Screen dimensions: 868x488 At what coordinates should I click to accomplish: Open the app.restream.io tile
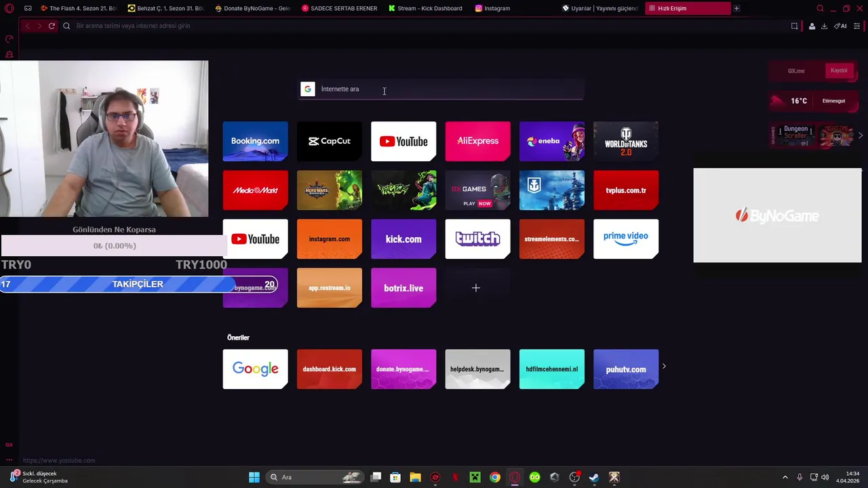pos(329,287)
